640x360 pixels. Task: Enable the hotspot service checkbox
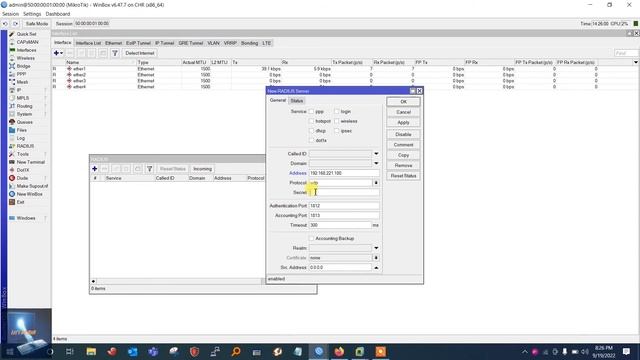[x=311, y=121]
